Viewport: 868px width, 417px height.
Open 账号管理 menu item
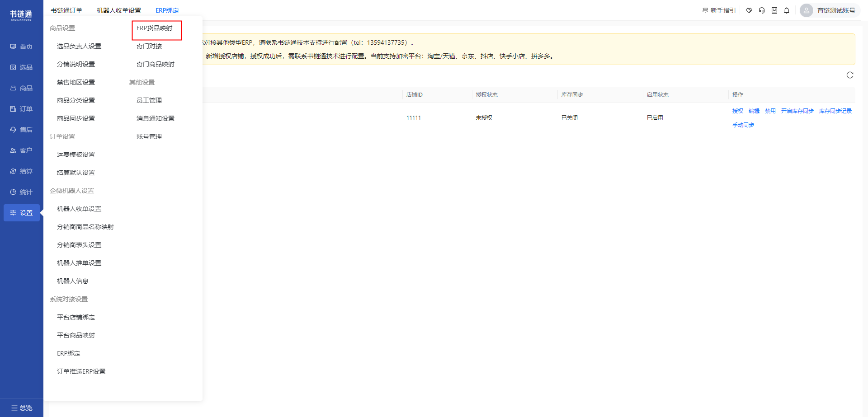tap(149, 136)
